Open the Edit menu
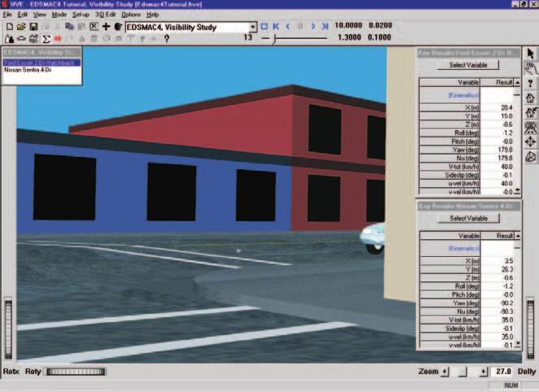Screen dimensions: 539x392 click(22, 15)
